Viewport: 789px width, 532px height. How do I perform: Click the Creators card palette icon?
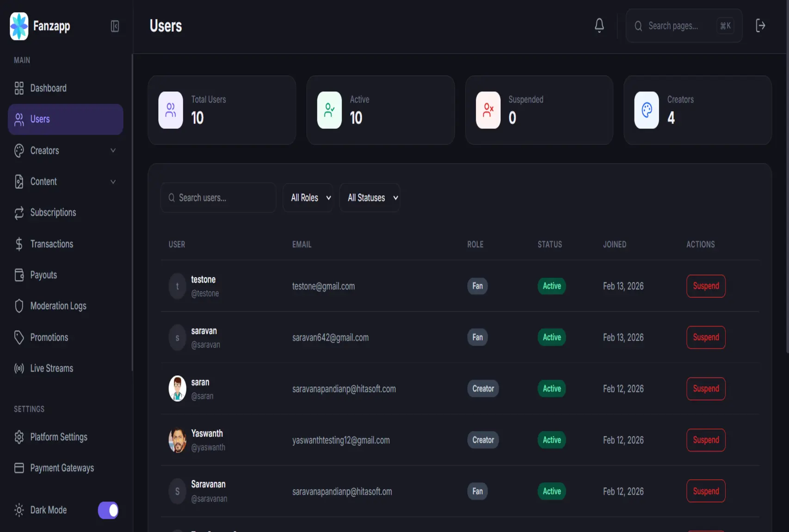(x=647, y=110)
